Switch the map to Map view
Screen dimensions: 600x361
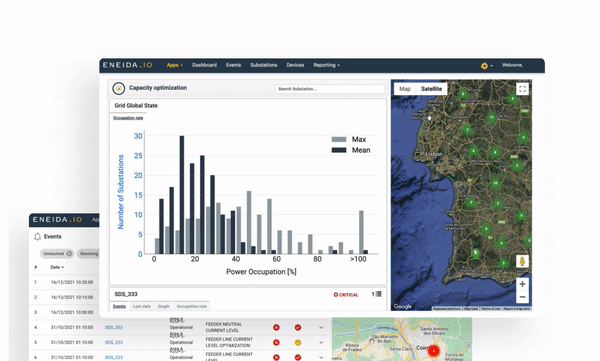(405, 89)
